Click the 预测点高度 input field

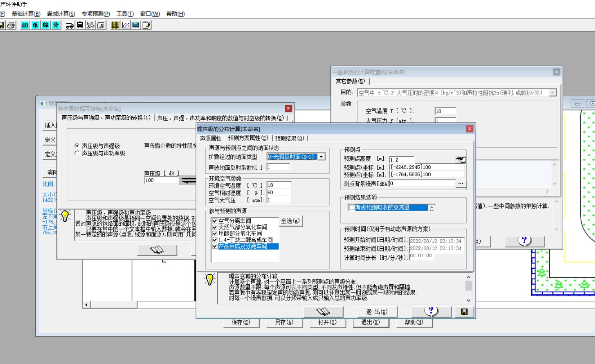point(402,160)
